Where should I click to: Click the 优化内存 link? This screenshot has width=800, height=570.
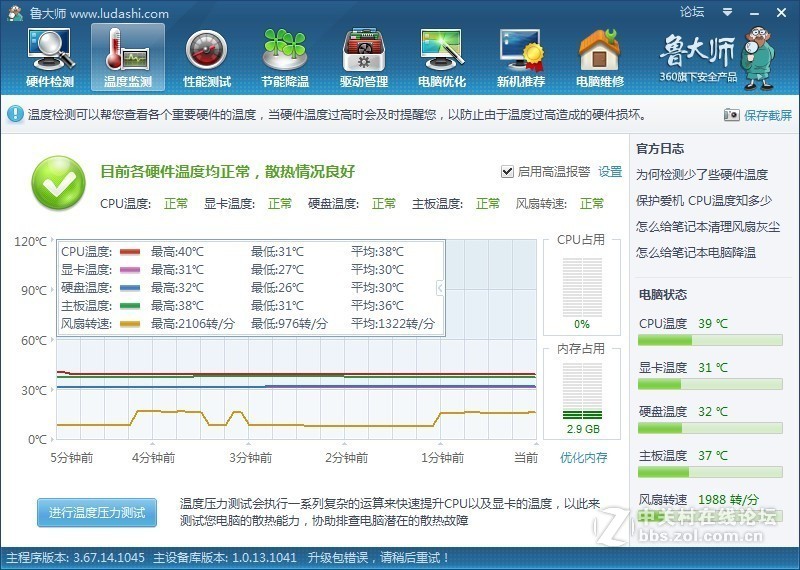[x=584, y=457]
